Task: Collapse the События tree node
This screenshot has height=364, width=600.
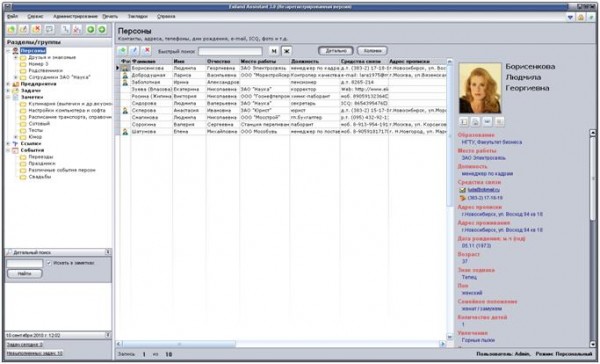Action: pos(8,150)
